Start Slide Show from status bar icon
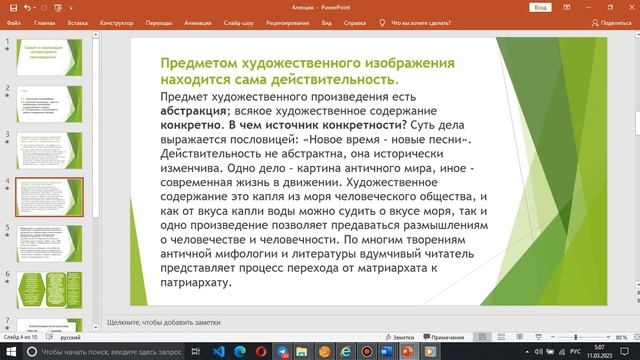This screenshot has height=360, width=640. pos(538,337)
